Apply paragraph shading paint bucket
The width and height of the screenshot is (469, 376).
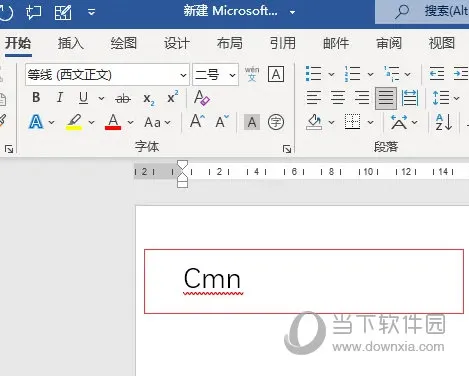point(314,122)
